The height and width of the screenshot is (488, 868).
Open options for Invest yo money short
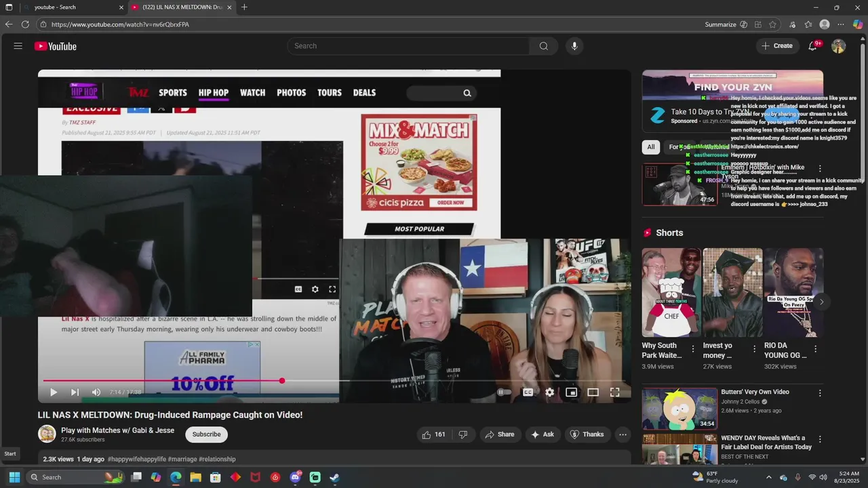pyautogui.click(x=754, y=349)
